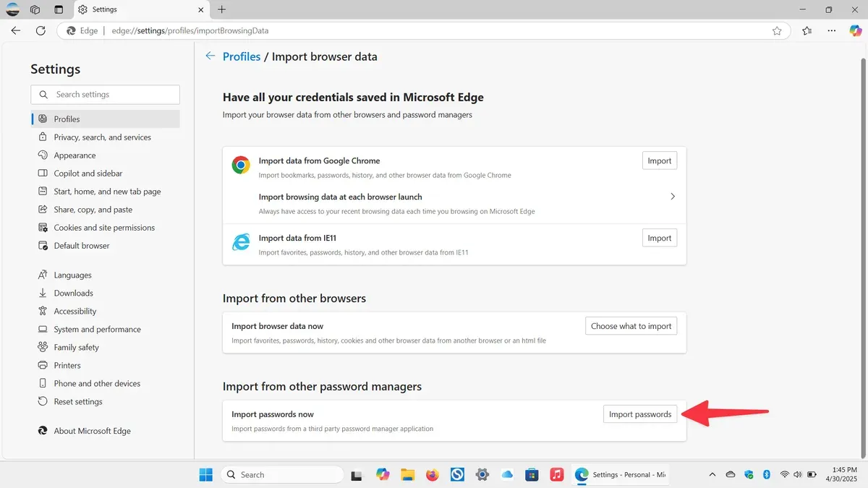Image resolution: width=868 pixels, height=488 pixels.
Task: Open Task View from the taskbar
Action: pyautogui.click(x=356, y=475)
